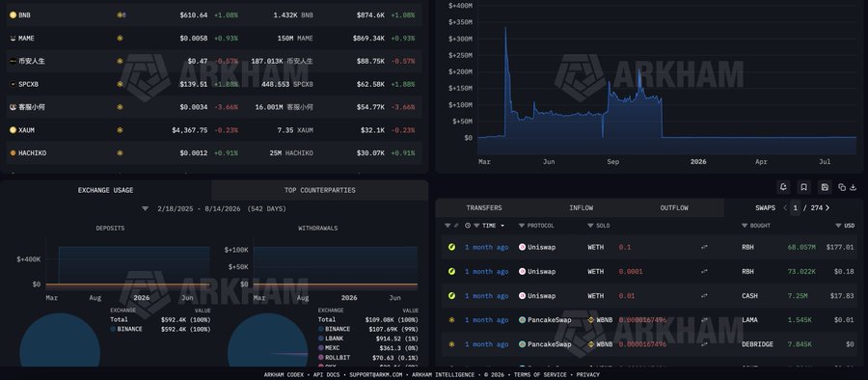This screenshot has width=868, height=380.
Task: Click the ROLLBIT color dot in withdrawals legend
Action: pyautogui.click(x=321, y=357)
